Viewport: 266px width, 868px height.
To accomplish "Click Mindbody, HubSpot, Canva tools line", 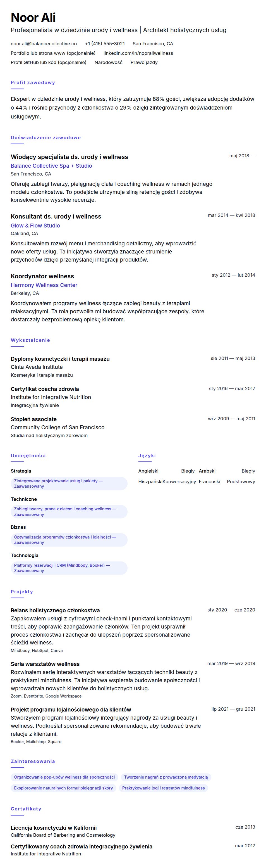I will [37, 651].
